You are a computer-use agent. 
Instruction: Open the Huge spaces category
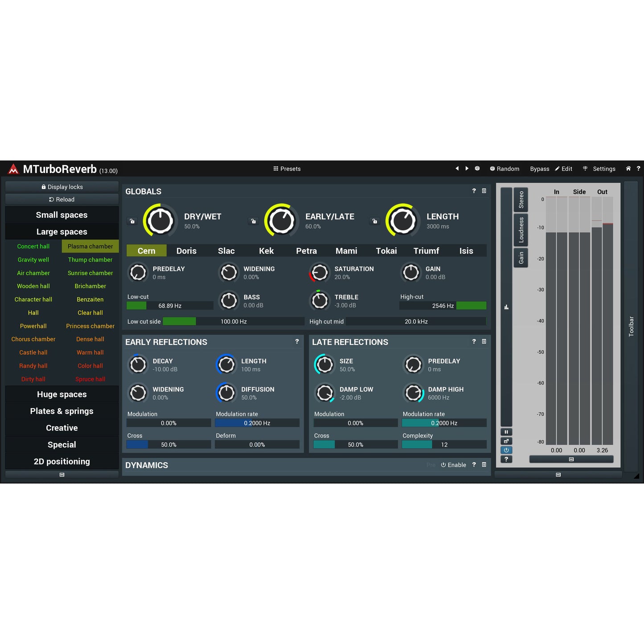click(62, 394)
